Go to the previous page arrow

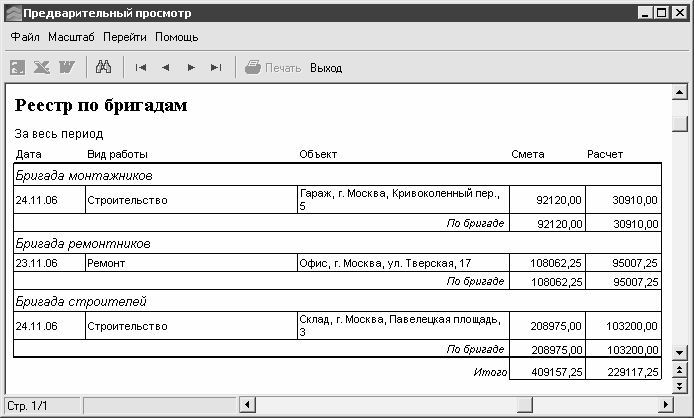click(165, 68)
